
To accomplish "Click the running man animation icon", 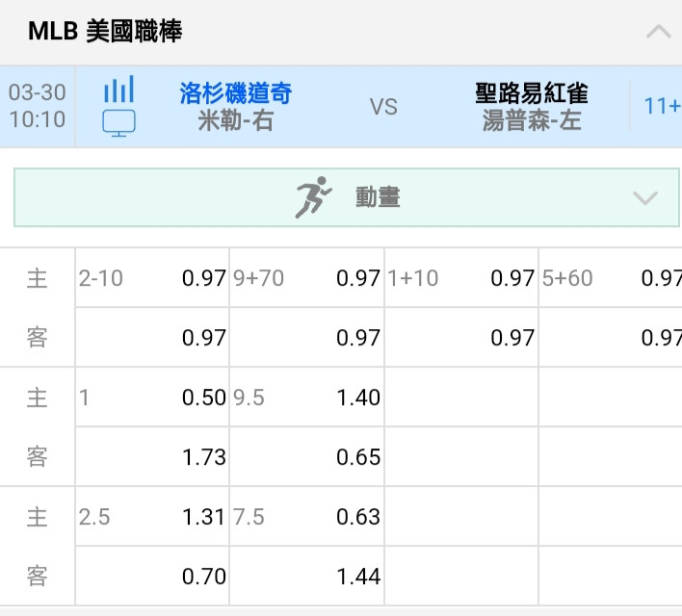I will [313, 197].
